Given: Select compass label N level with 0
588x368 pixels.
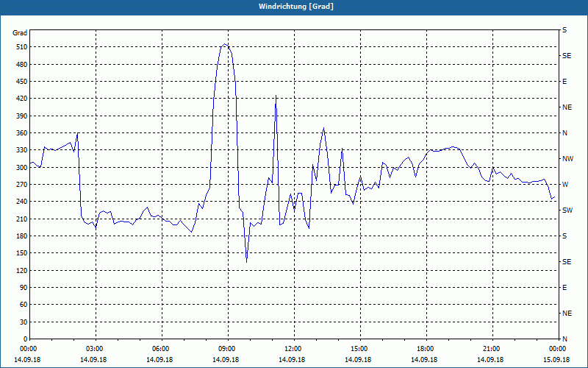Looking at the screenshot, I should (x=564, y=339).
